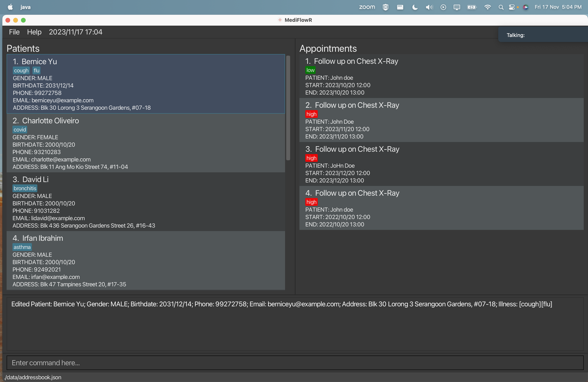Open the Help menu
The width and height of the screenshot is (588, 382).
[34, 32]
